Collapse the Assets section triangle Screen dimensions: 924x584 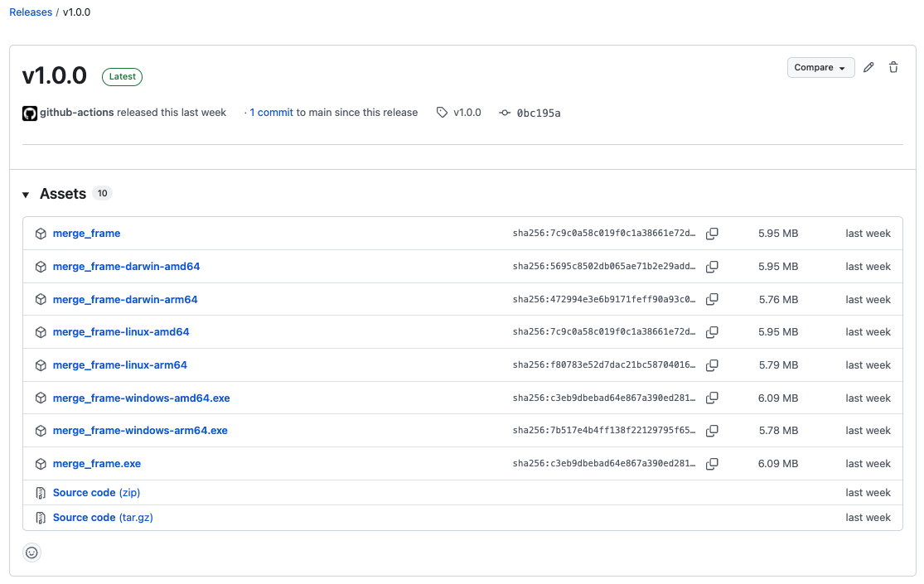coord(26,195)
